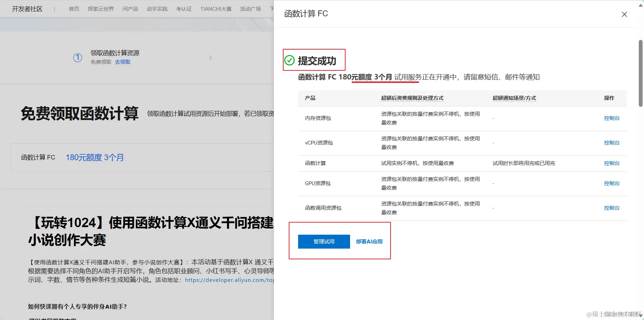Image resolution: width=644 pixels, height=320 pixels.
Task: Click the 管理试用 button
Action: [323, 241]
